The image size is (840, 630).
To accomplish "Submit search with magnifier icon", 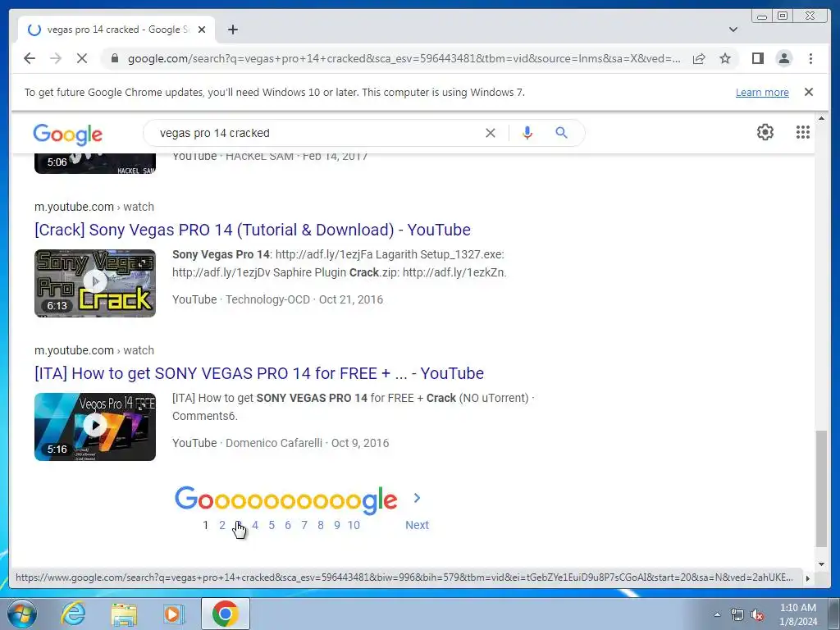I will (561, 133).
